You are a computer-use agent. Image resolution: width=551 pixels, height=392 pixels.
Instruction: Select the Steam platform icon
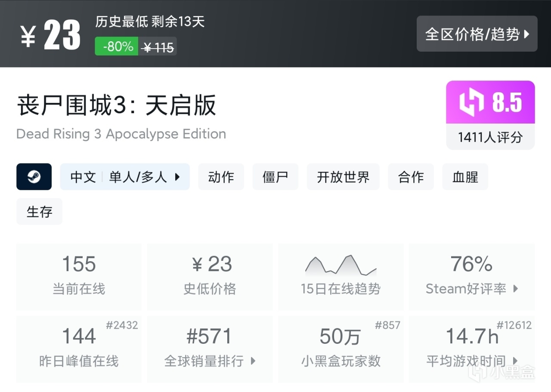(x=34, y=176)
